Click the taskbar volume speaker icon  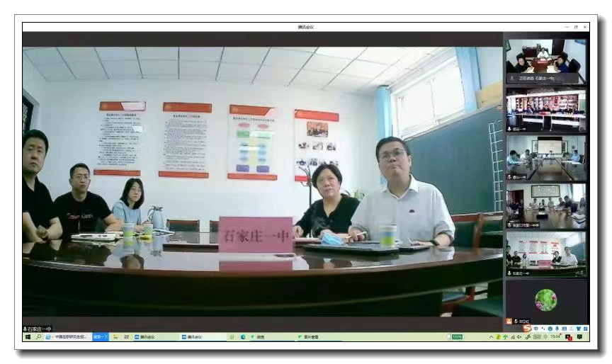519,337
